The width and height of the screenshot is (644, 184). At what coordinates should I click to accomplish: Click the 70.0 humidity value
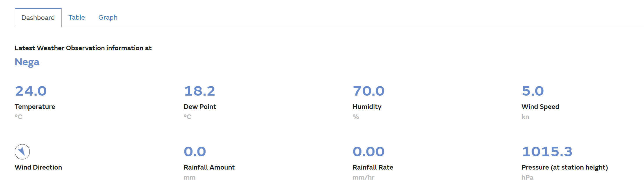point(369,91)
